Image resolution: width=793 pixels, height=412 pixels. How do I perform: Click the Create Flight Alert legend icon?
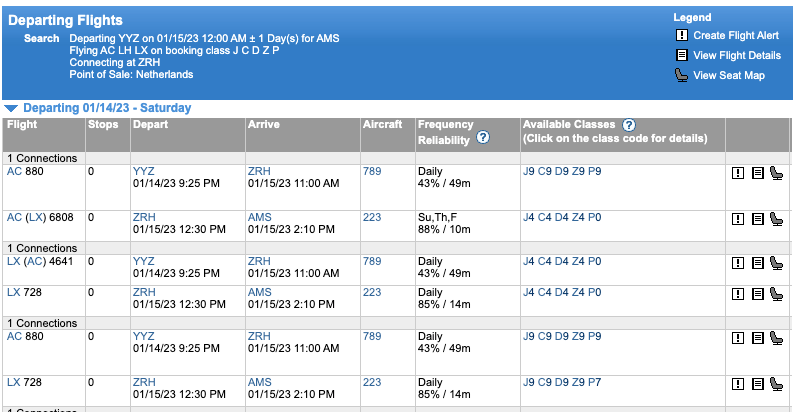click(x=682, y=35)
